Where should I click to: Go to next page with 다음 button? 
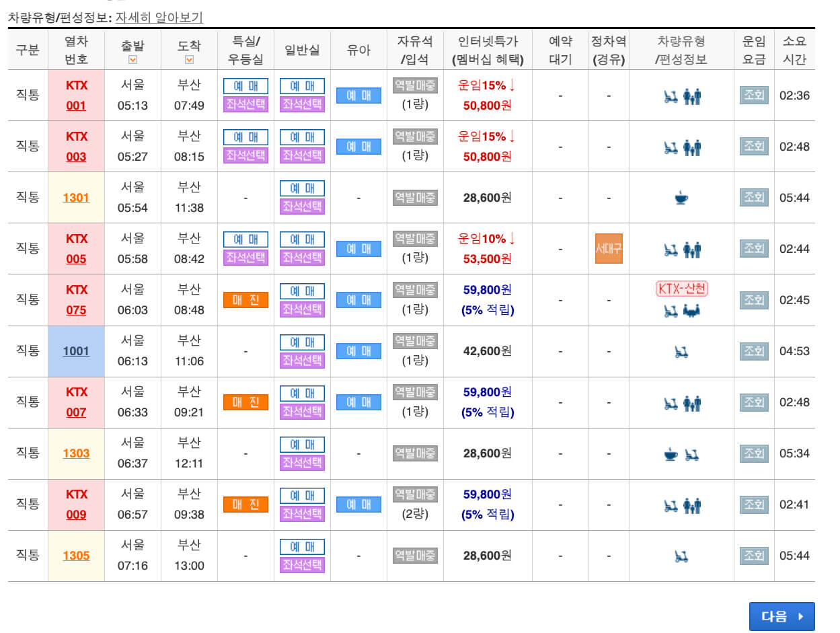[782, 616]
